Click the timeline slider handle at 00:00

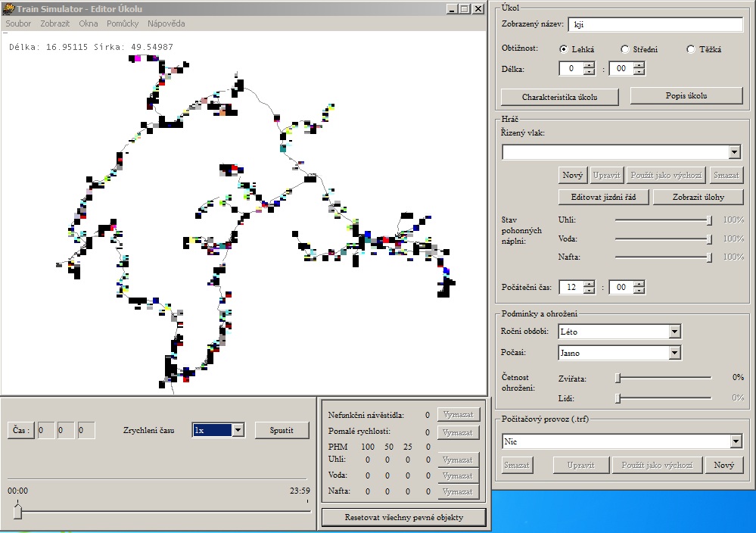[17, 513]
